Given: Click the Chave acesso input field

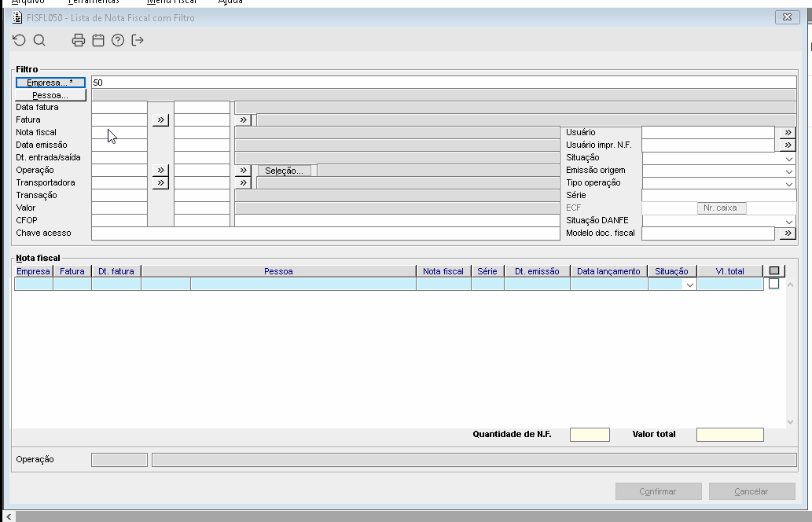Looking at the screenshot, I should (325, 233).
